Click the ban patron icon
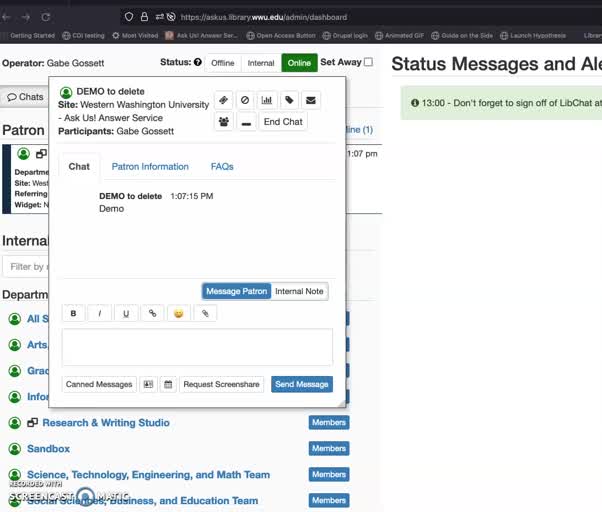The image size is (602, 512). [x=245, y=100]
